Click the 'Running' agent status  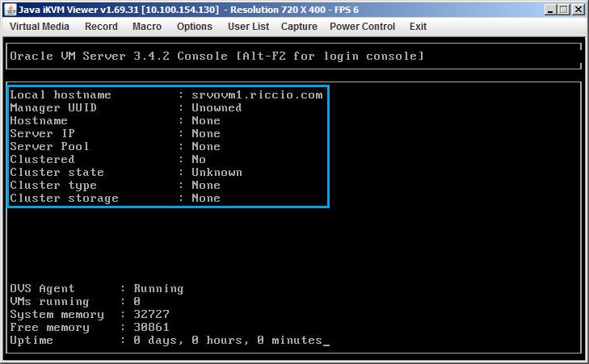pyautogui.click(x=158, y=289)
